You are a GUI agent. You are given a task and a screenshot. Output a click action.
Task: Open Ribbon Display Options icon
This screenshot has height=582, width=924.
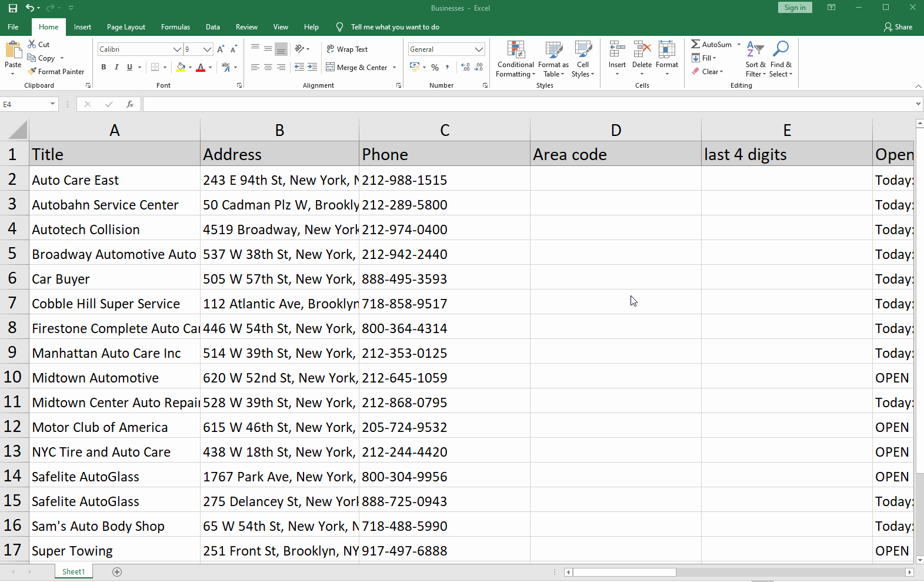point(831,8)
